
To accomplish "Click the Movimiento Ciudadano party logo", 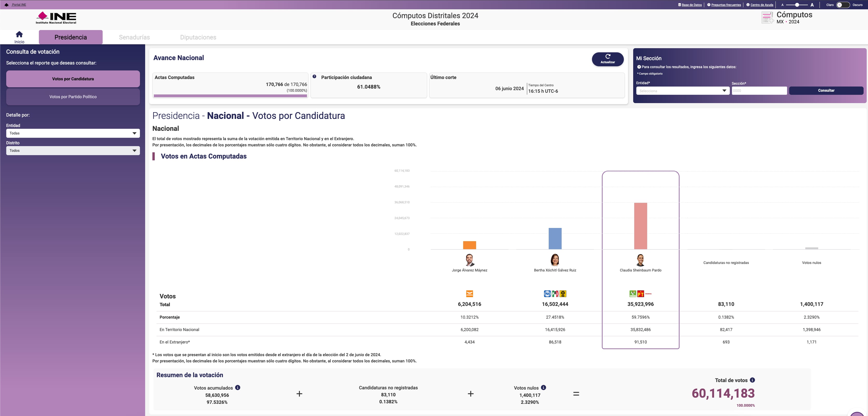I will point(469,294).
